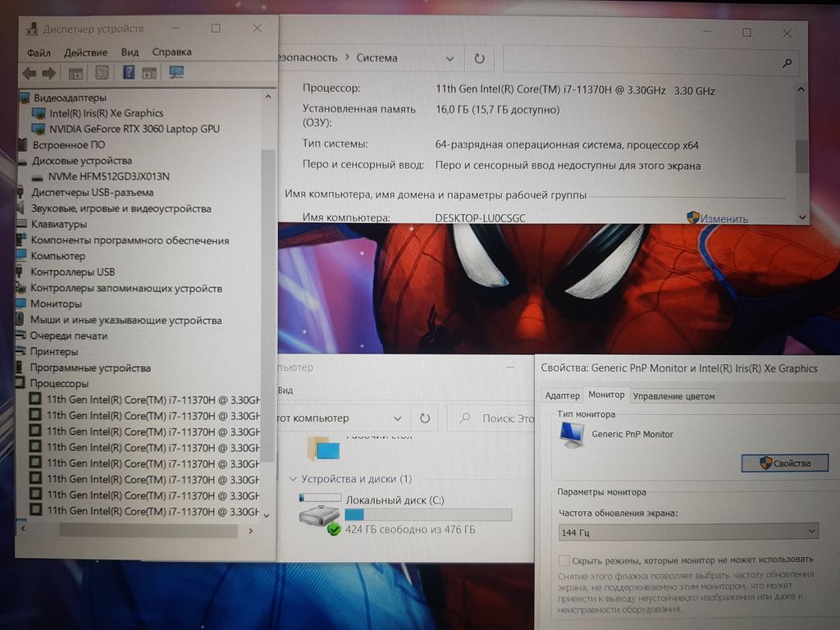The width and height of the screenshot is (840, 630).
Task: Click the refresh button in System window
Action: 479,58
